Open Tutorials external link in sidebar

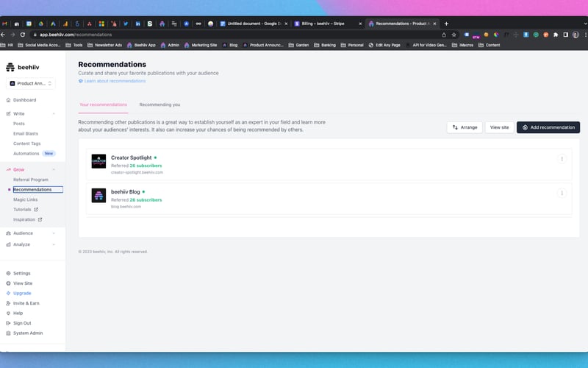click(x=26, y=210)
